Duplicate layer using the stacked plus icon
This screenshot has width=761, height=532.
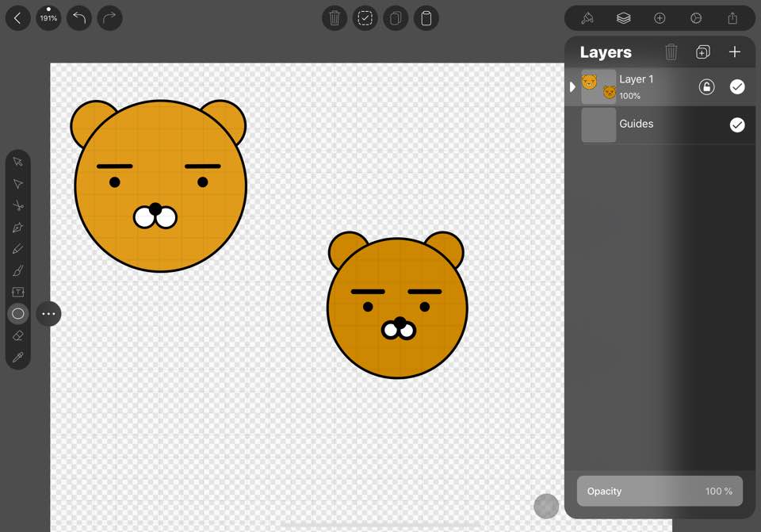click(703, 52)
